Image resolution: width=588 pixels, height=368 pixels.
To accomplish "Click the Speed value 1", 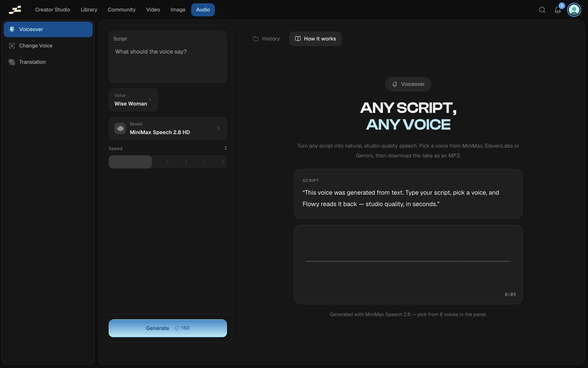I will tap(226, 148).
